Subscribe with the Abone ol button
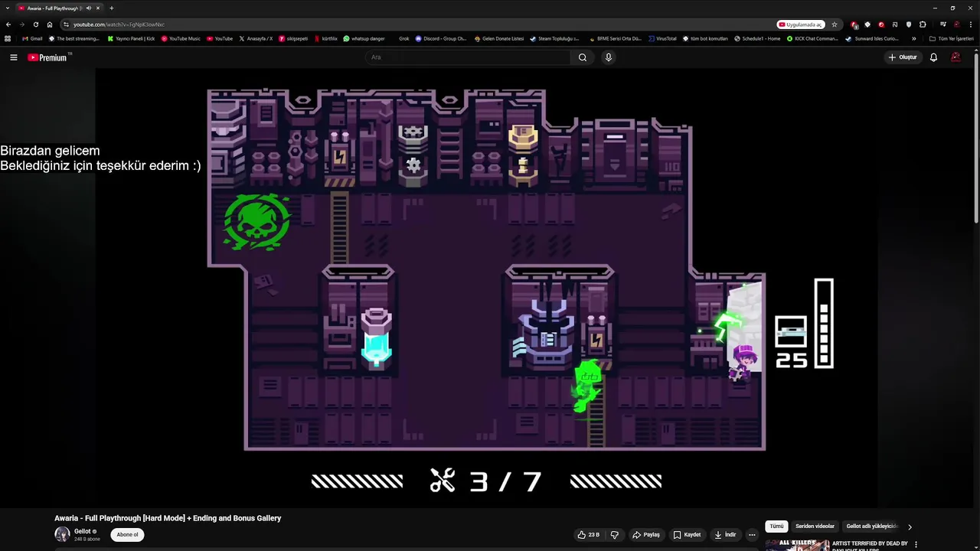 click(x=127, y=535)
